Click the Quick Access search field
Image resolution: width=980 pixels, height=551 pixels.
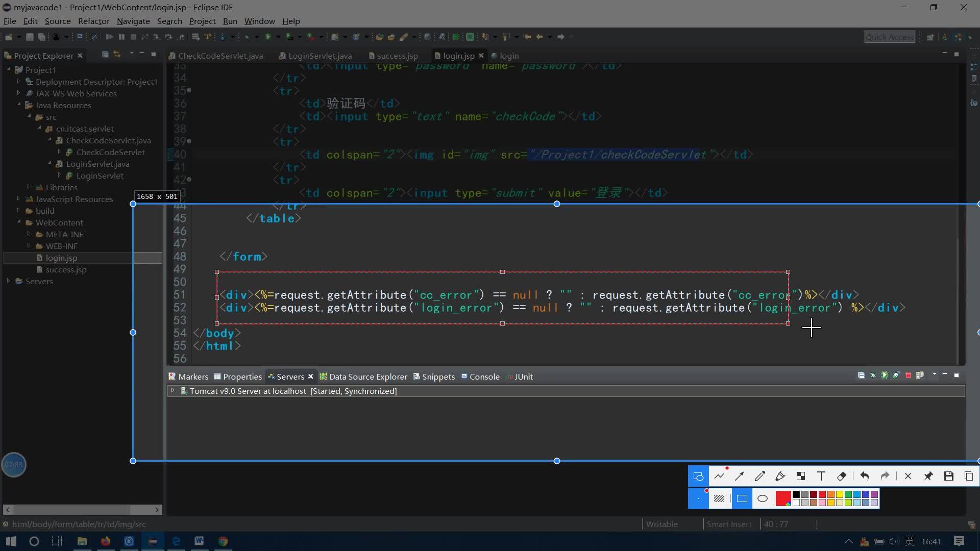(x=890, y=37)
